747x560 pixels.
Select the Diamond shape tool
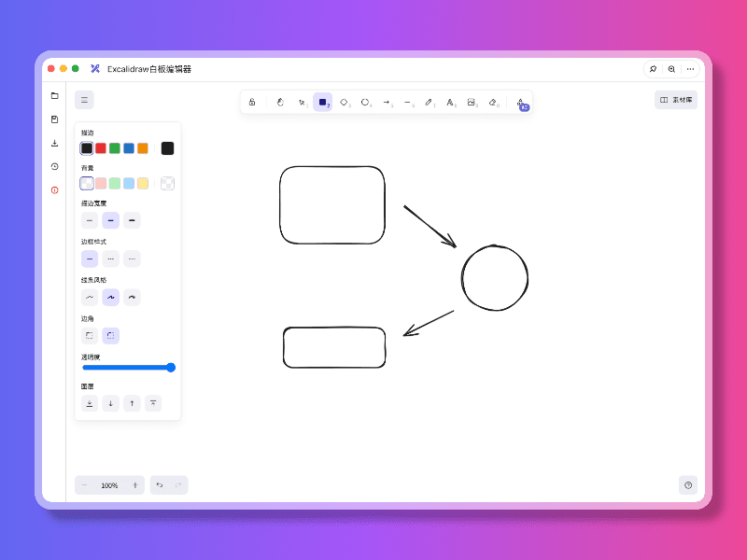(x=344, y=103)
